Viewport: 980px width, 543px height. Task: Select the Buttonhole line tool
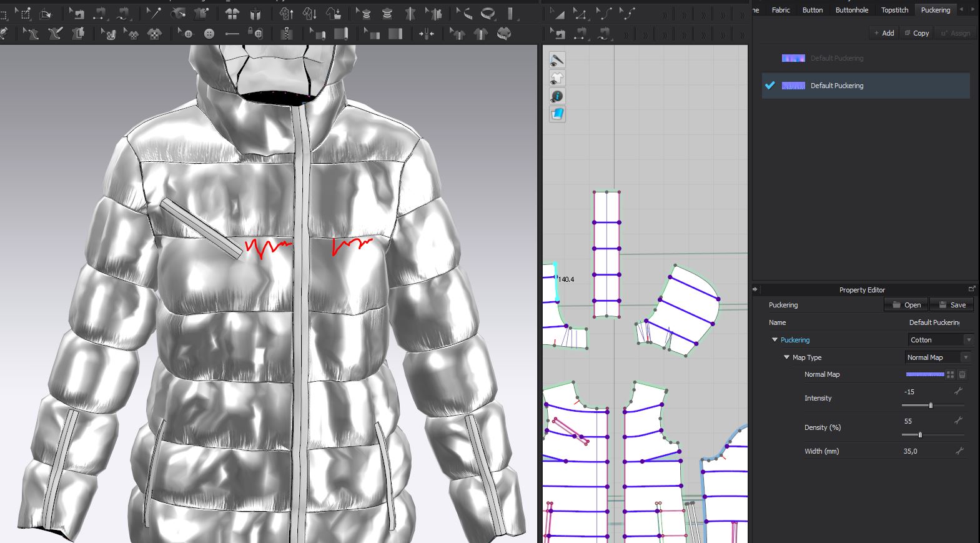click(x=232, y=34)
